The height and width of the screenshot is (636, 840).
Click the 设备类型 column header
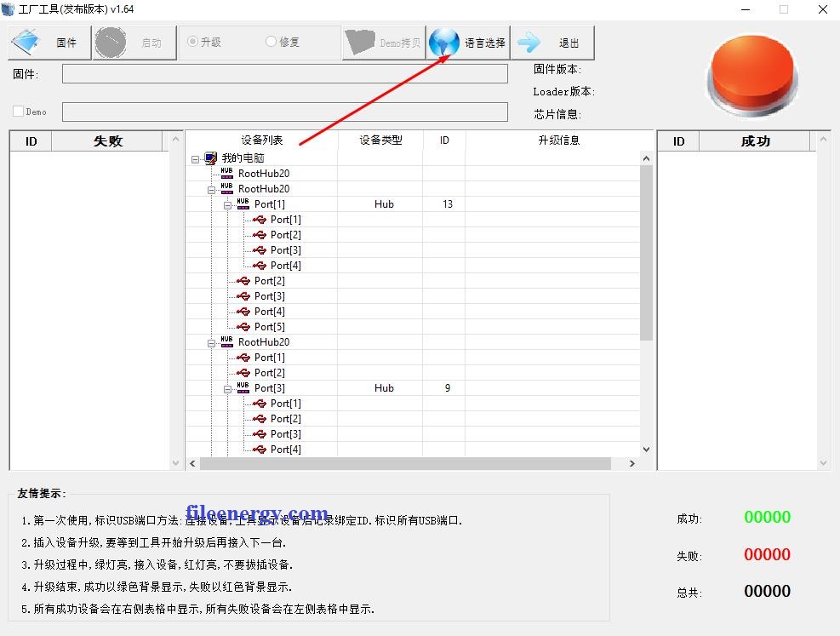pos(380,140)
